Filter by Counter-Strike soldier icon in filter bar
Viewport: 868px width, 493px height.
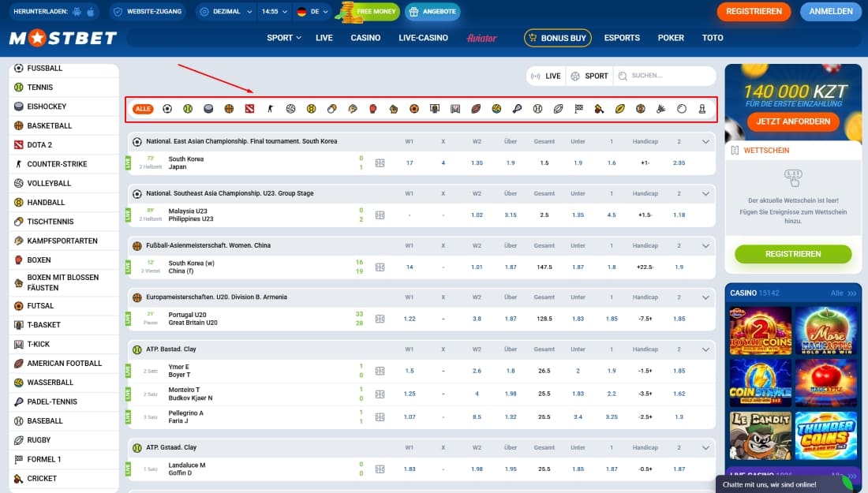point(270,109)
